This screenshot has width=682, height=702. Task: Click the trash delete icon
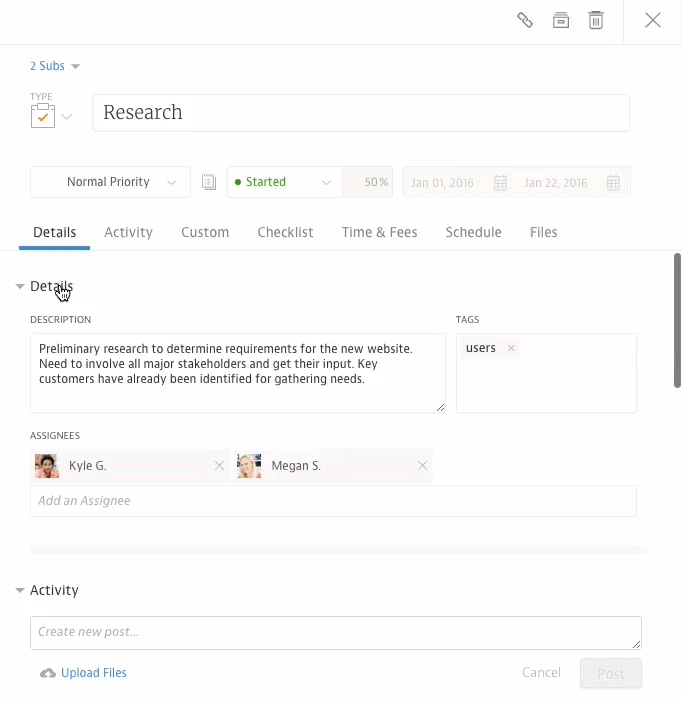(x=596, y=20)
